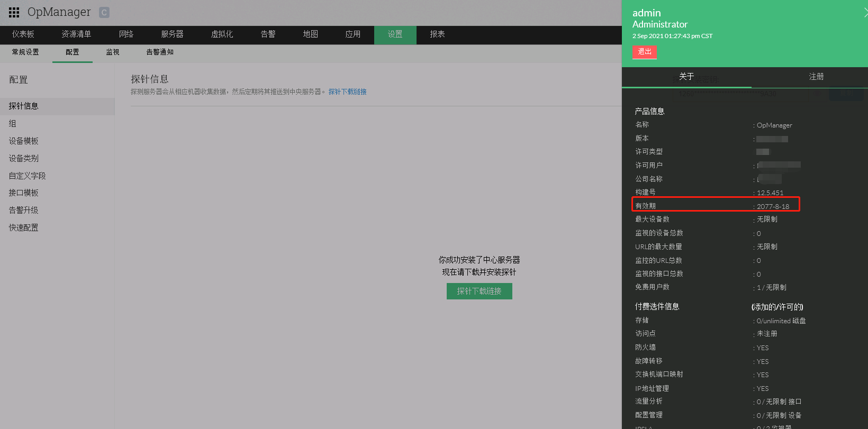Go to the 资源清单 menu
The width and height of the screenshot is (868, 429).
pos(76,34)
